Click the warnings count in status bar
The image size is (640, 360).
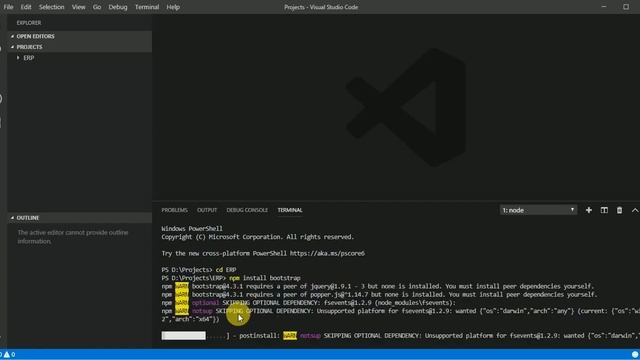point(9,354)
